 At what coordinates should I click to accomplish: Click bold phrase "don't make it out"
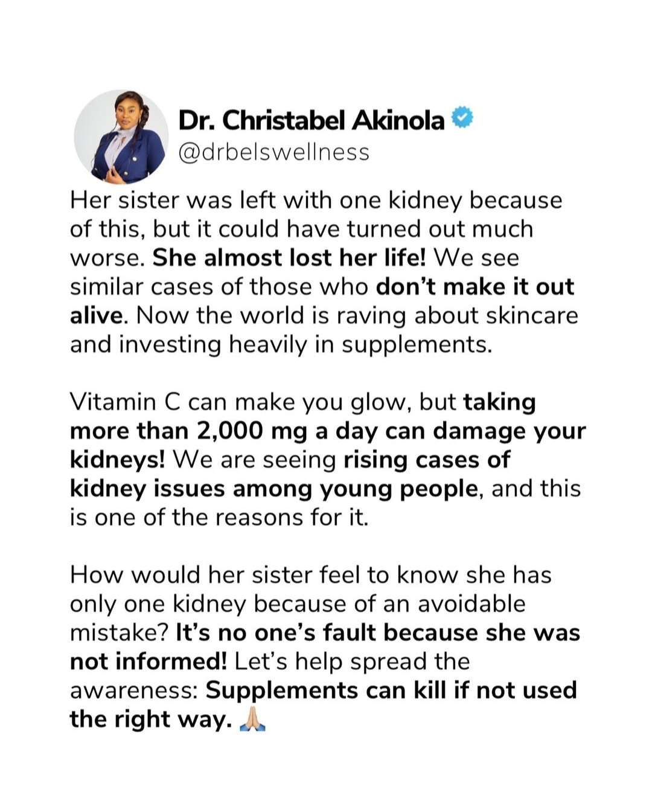[475, 286]
